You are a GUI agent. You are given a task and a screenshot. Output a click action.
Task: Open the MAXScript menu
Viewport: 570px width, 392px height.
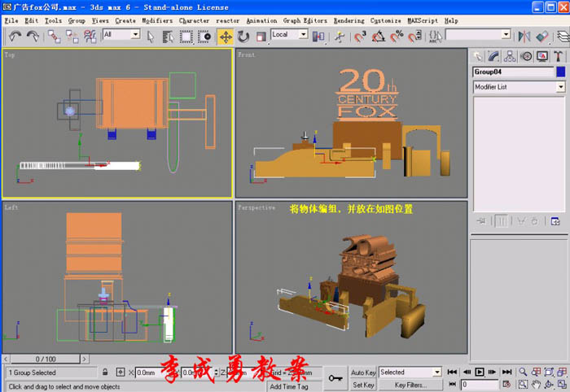[x=423, y=20]
